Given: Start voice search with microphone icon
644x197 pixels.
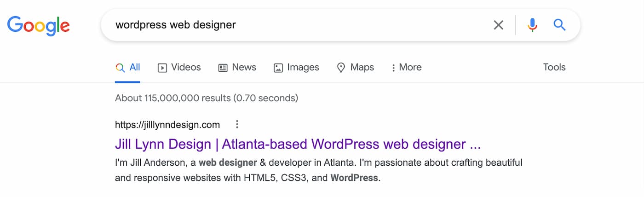Looking at the screenshot, I should [532, 25].
